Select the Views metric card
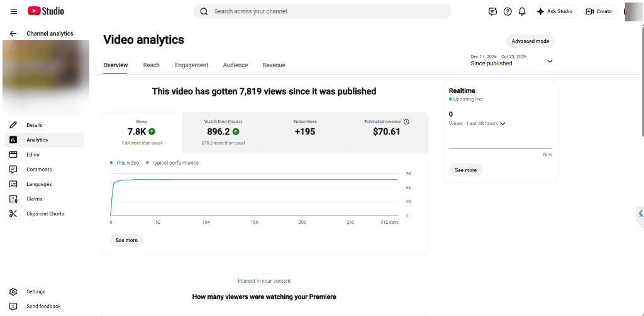 coord(142,133)
